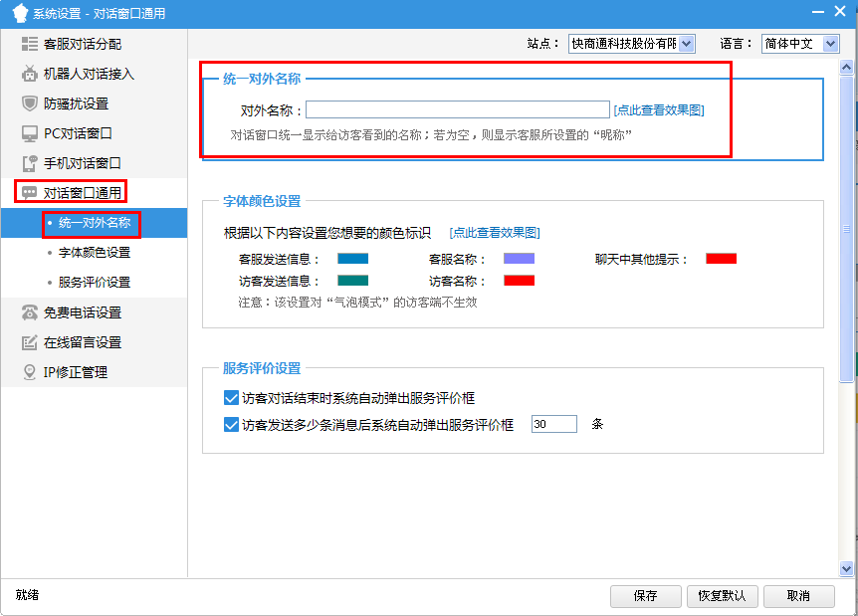
Task: Open 点此查看效果图 link beside 对外名称
Action: point(659,110)
